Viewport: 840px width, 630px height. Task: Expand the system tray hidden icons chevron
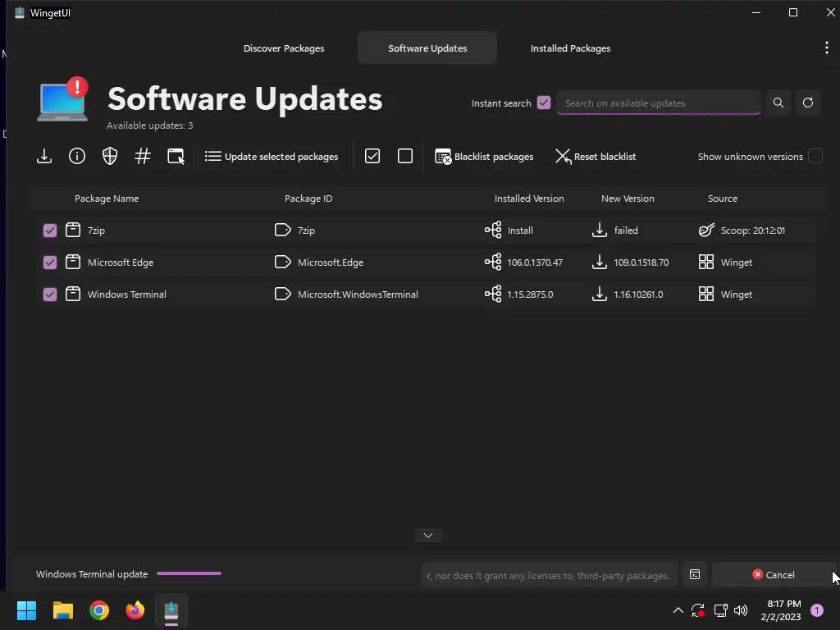678,610
